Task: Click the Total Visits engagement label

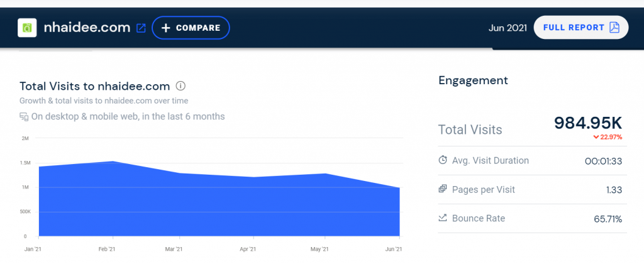Action: tap(470, 129)
